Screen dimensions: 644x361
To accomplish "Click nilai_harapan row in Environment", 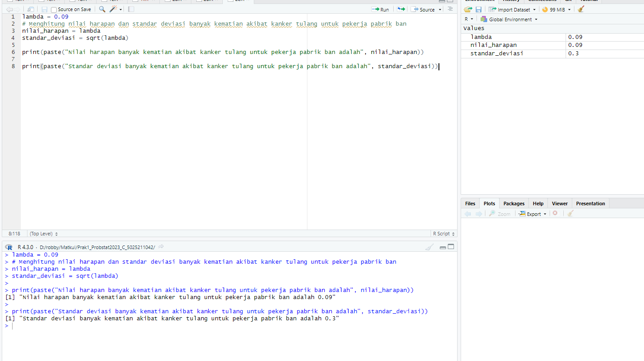I will [x=552, y=45].
